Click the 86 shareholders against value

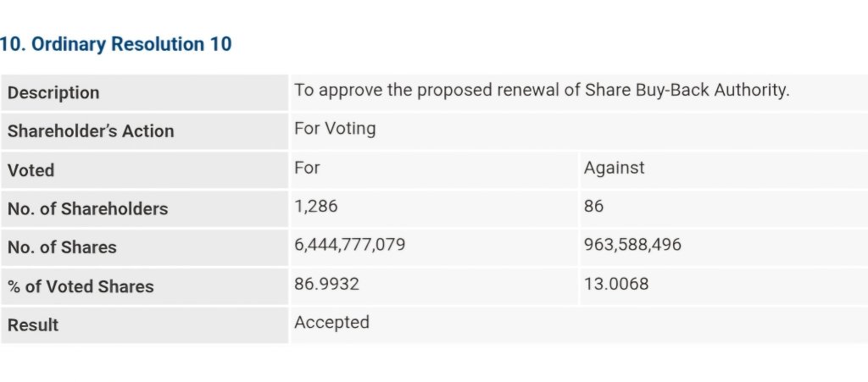click(x=593, y=206)
